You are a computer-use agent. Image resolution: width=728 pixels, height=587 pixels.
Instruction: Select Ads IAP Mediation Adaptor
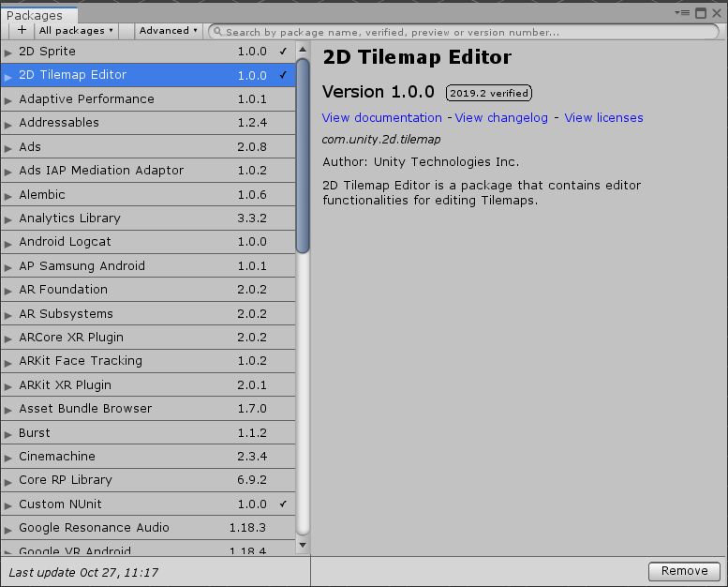148,171
